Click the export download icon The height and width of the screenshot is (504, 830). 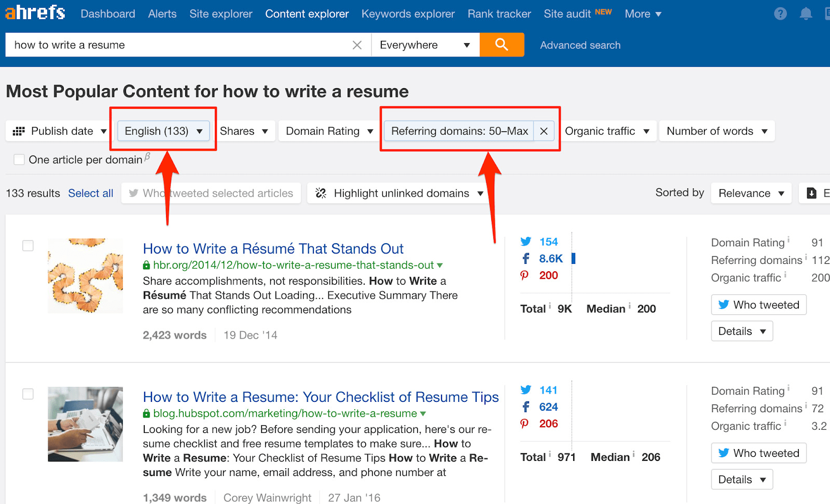(812, 193)
